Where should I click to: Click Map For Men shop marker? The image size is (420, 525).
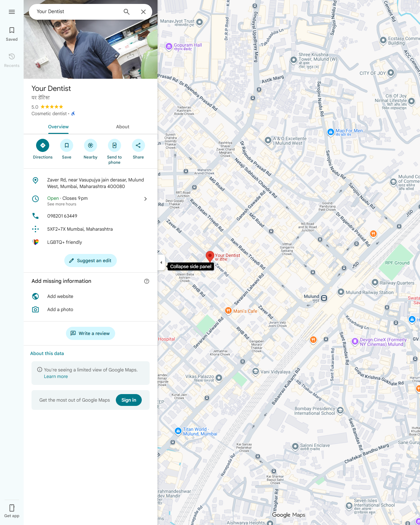[x=331, y=132]
